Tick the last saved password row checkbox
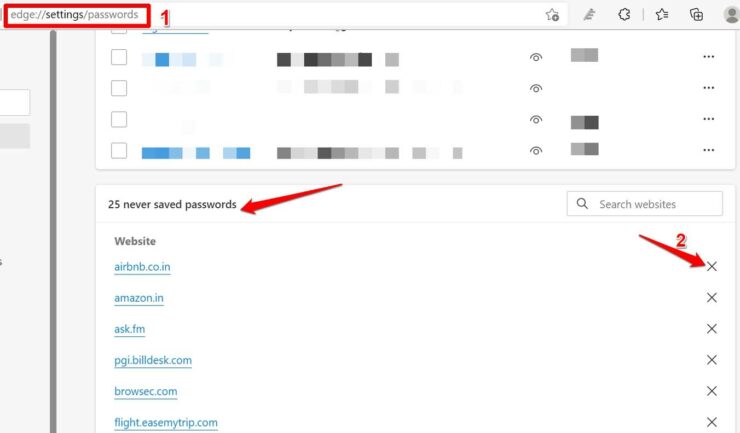This screenshot has height=433, width=740. tap(119, 151)
